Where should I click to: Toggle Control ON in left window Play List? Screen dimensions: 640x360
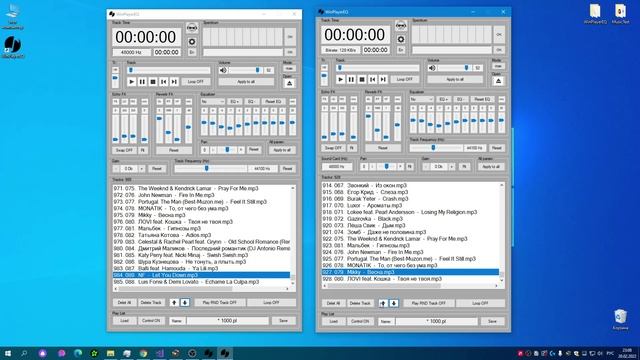point(151,321)
